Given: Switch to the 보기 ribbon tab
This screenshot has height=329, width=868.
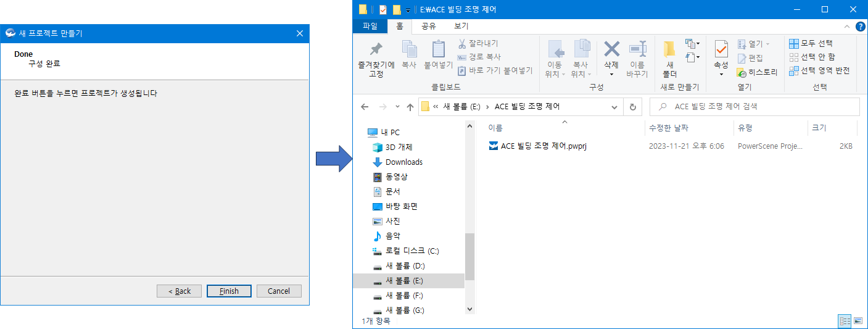Looking at the screenshot, I should (461, 26).
